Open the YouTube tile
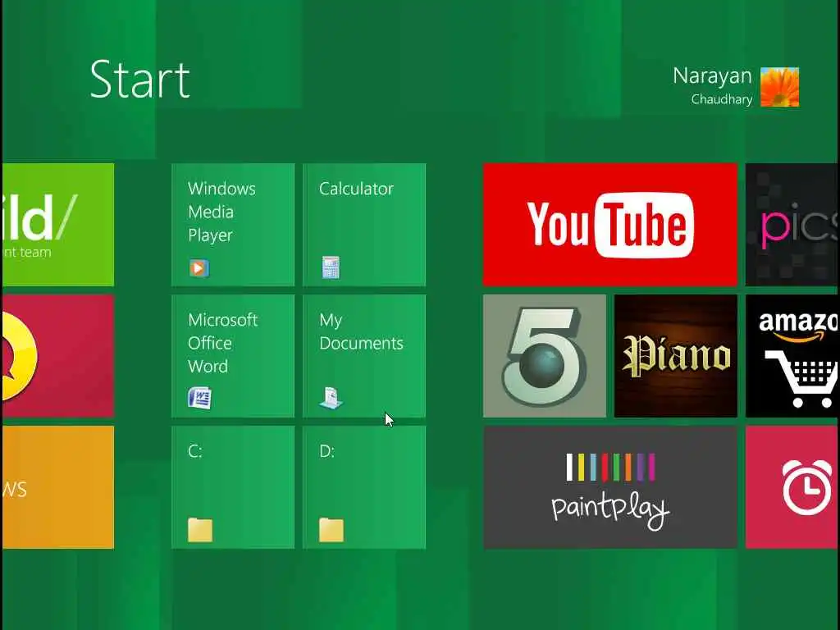Image resolution: width=840 pixels, height=630 pixels. (x=610, y=225)
